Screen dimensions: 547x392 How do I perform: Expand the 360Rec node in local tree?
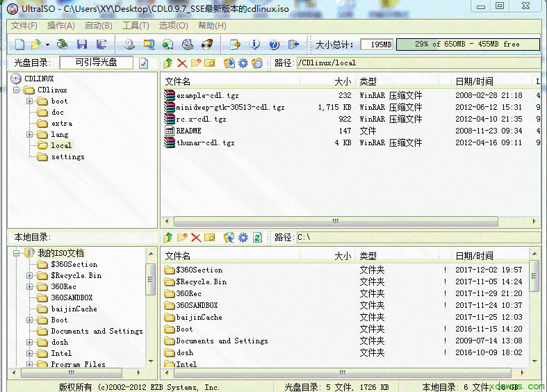pos(30,286)
